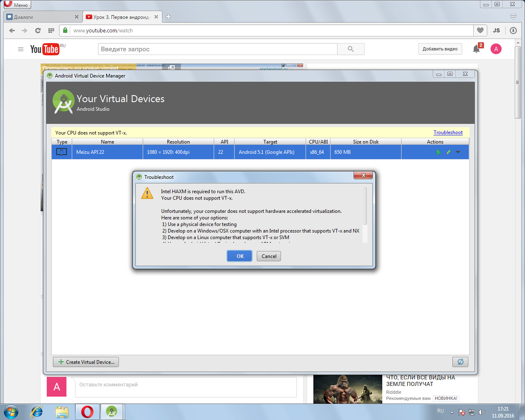The image size is (525, 420).
Task: Open the Troubleshoot link
Action: [448, 132]
